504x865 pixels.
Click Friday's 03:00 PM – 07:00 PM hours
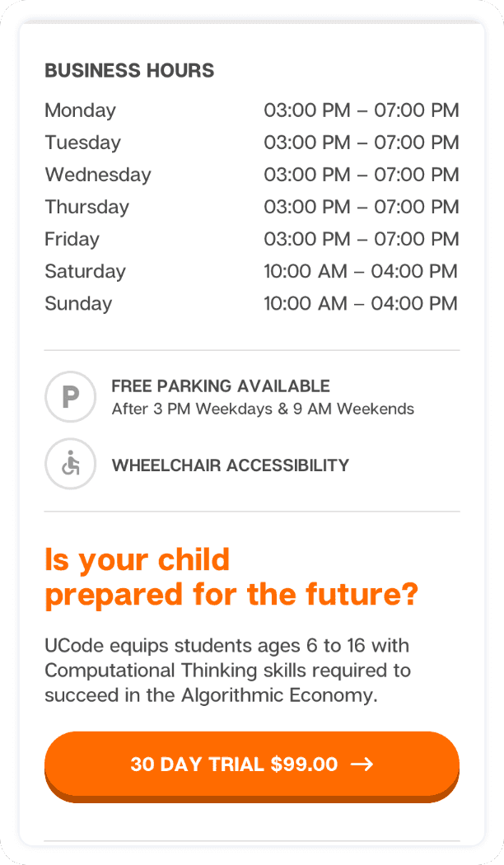click(361, 239)
